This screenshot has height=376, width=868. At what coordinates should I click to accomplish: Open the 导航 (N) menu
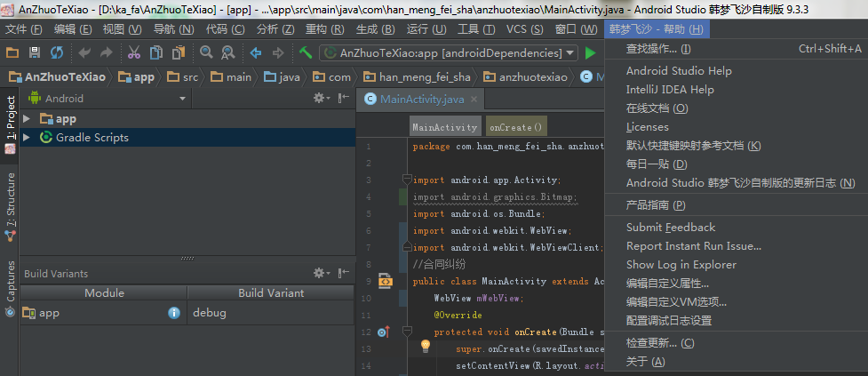(173, 29)
